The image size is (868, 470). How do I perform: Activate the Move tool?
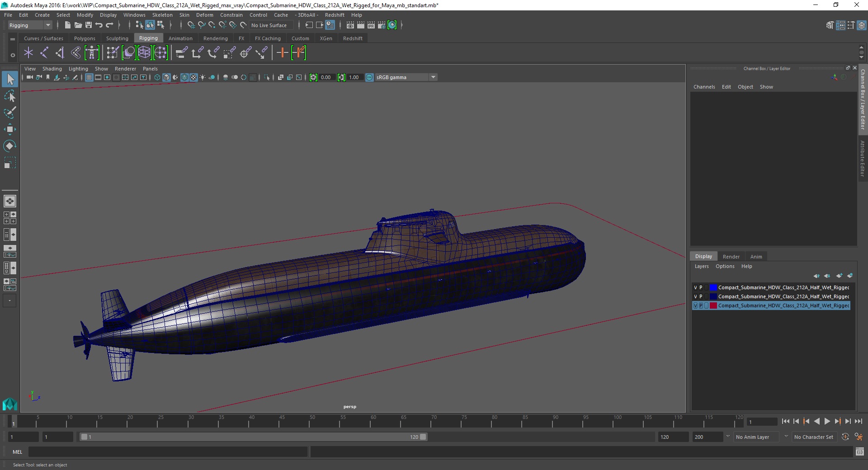click(9, 129)
